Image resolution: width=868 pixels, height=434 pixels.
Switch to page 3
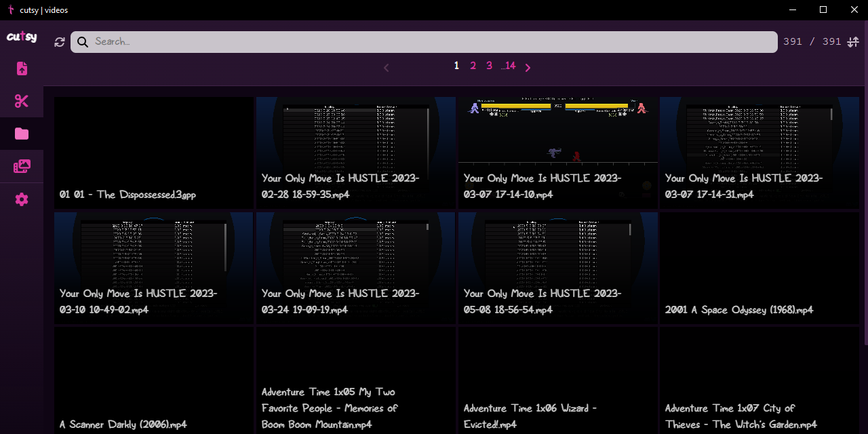pyautogui.click(x=489, y=66)
